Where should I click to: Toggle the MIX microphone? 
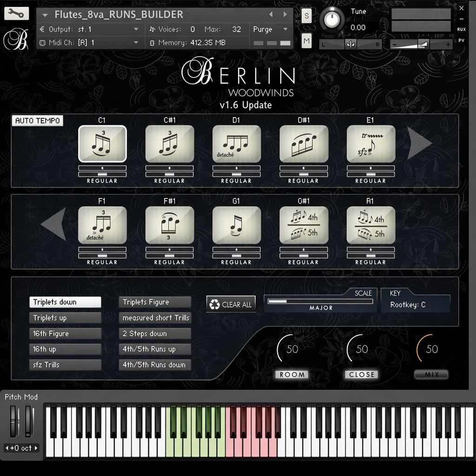431,374
